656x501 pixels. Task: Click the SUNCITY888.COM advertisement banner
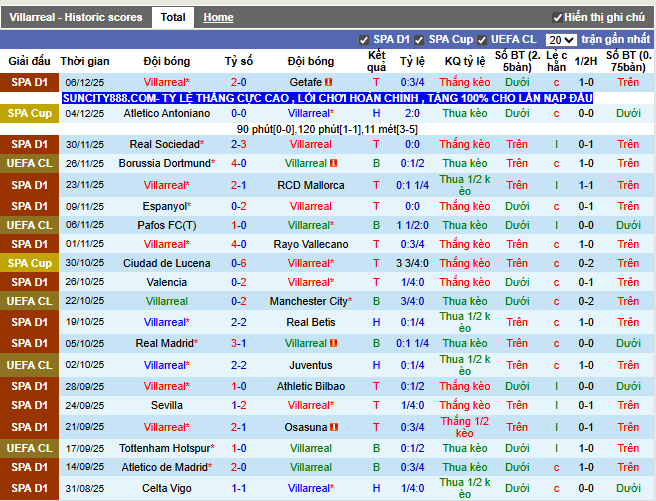(x=328, y=98)
